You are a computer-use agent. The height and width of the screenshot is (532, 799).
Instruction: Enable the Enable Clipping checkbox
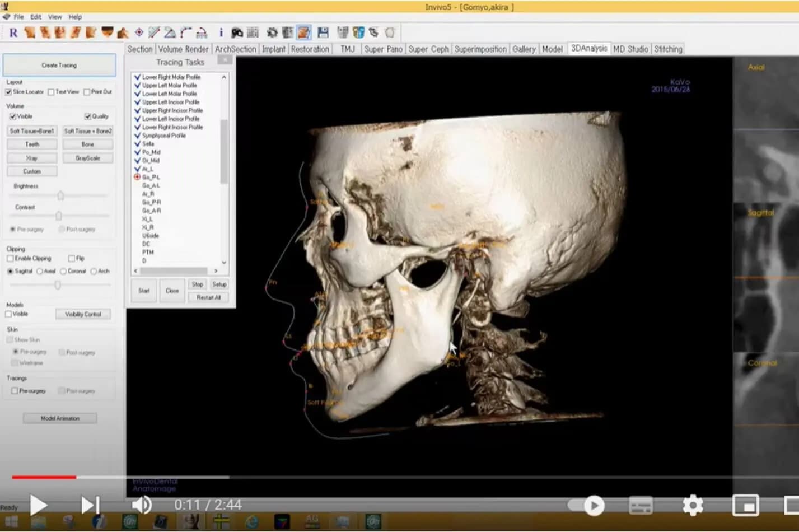click(10, 259)
